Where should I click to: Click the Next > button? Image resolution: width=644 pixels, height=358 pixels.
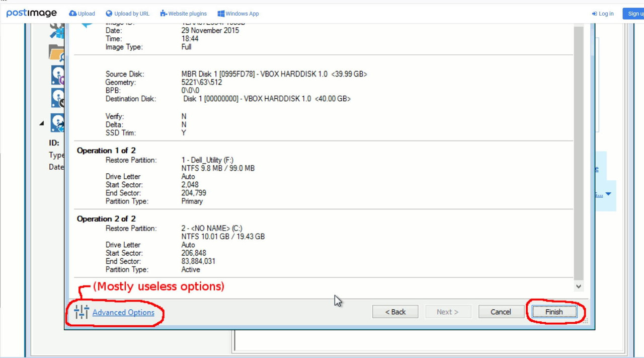(x=448, y=312)
